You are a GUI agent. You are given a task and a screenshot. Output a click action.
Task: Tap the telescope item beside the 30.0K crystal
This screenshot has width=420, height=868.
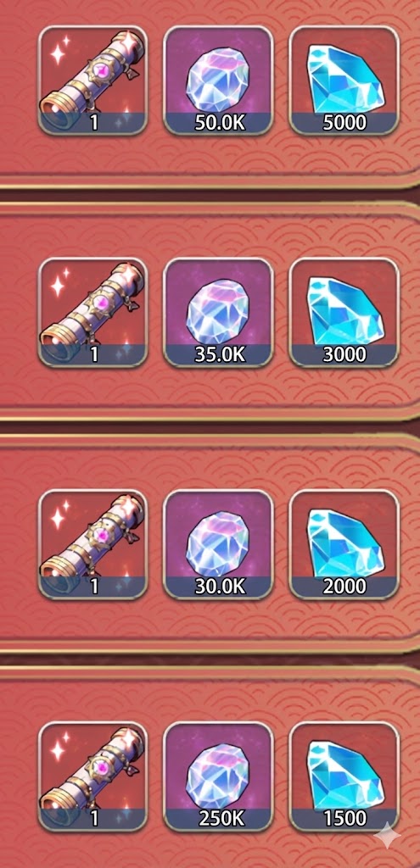pyautogui.click(x=93, y=544)
